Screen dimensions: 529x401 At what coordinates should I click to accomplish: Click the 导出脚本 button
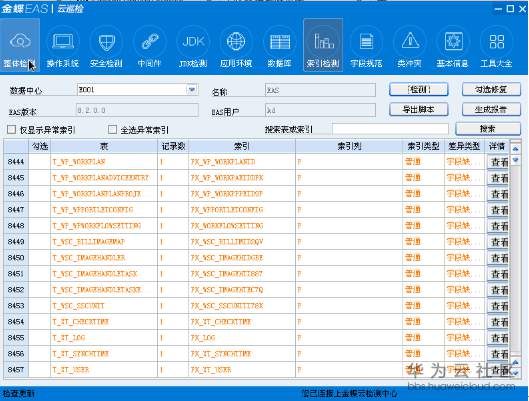pos(419,109)
